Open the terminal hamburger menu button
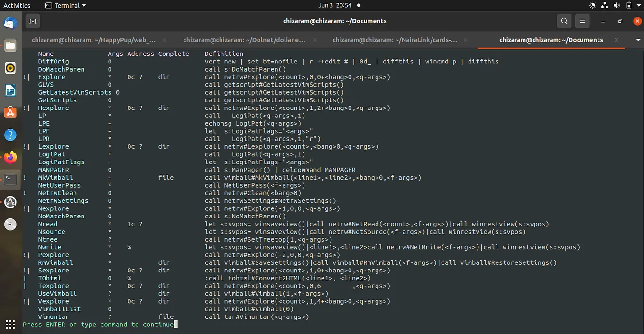The width and height of the screenshot is (644, 334). [x=582, y=21]
